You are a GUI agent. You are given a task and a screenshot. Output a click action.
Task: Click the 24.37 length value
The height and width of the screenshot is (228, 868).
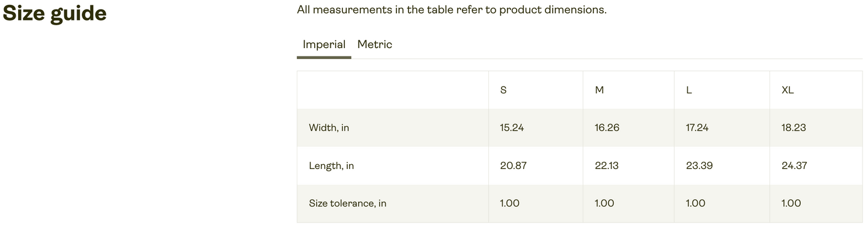794,165
